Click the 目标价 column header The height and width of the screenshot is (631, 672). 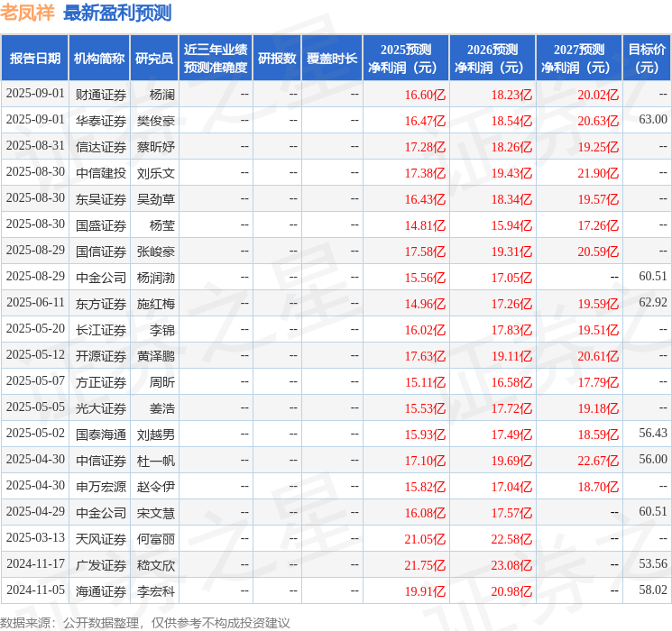point(646,59)
